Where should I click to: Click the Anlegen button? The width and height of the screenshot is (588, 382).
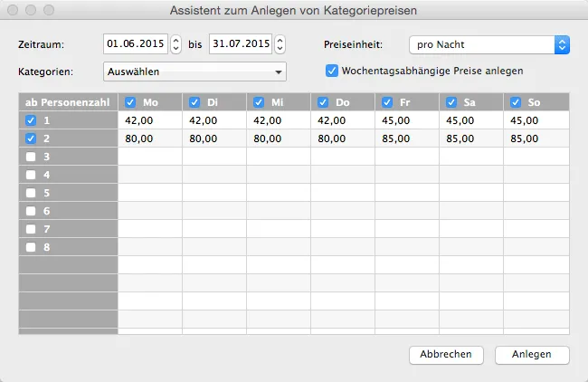532,355
